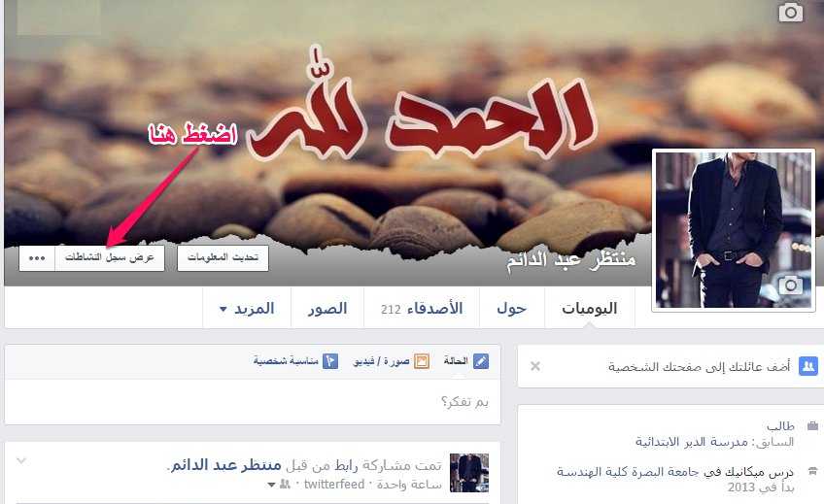The image size is (824, 504).
Task: Open the post options chevron arrow
Action: (x=21, y=461)
